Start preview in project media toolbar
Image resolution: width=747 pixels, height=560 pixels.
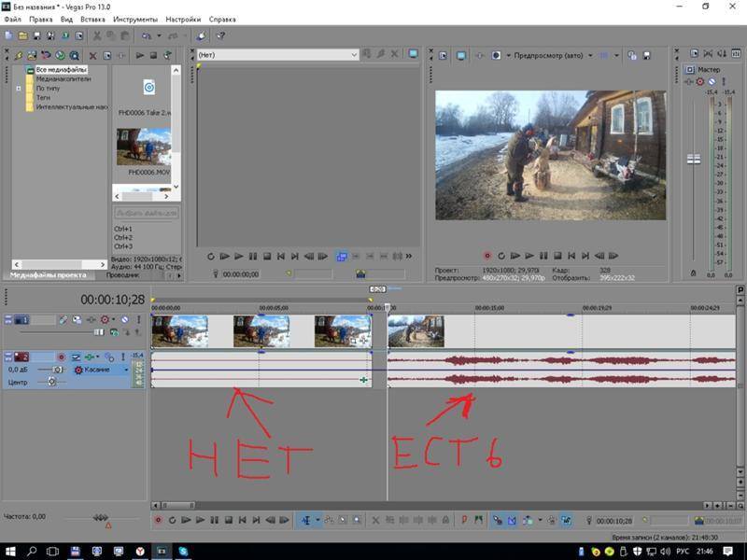click(139, 55)
